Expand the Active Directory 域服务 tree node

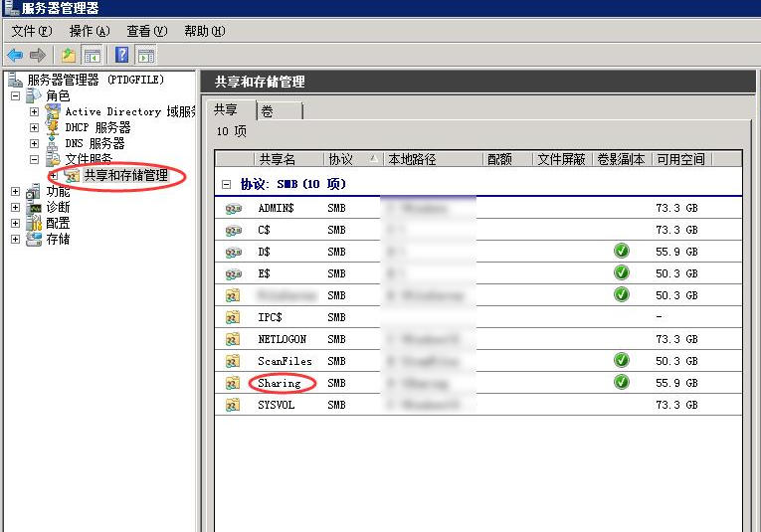tap(34, 112)
